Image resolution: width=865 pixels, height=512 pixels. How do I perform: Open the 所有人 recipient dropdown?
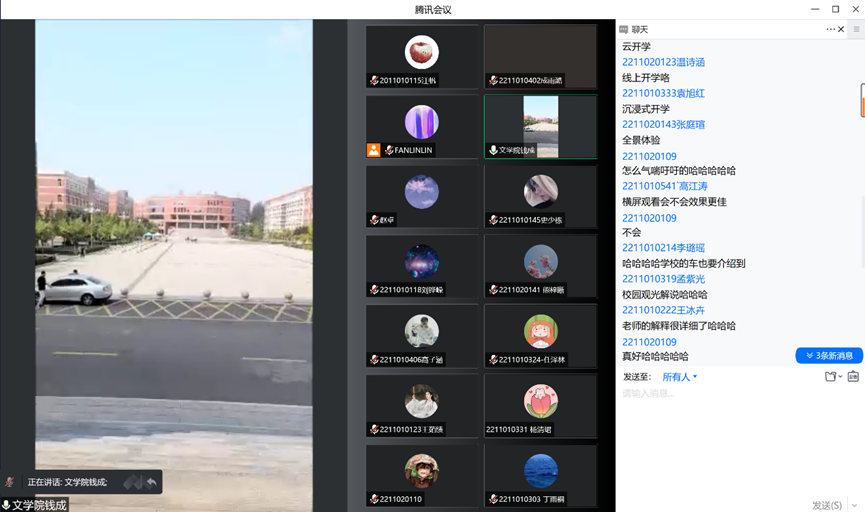point(680,377)
